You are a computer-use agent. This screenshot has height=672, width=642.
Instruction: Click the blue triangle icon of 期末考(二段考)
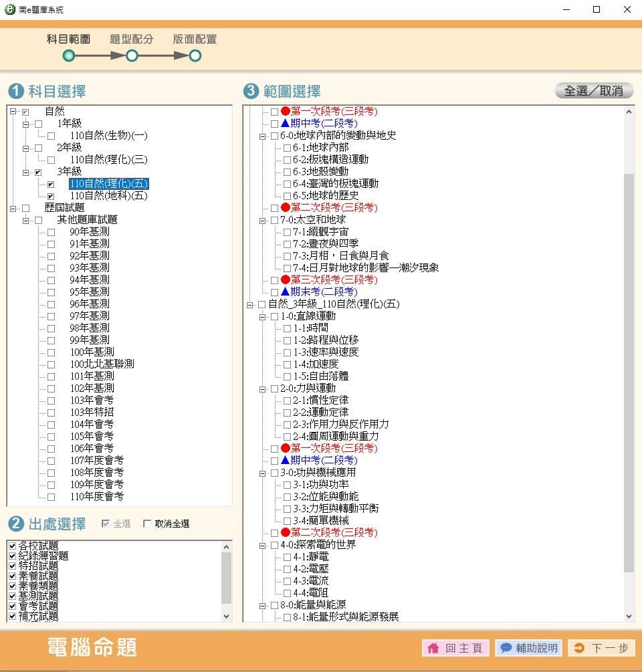coord(286,292)
